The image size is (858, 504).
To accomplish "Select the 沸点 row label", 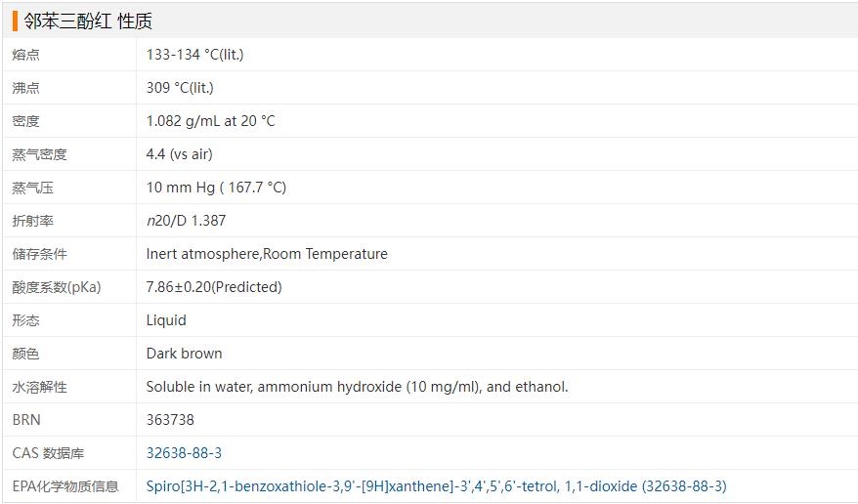I will pyautogui.click(x=26, y=88).
